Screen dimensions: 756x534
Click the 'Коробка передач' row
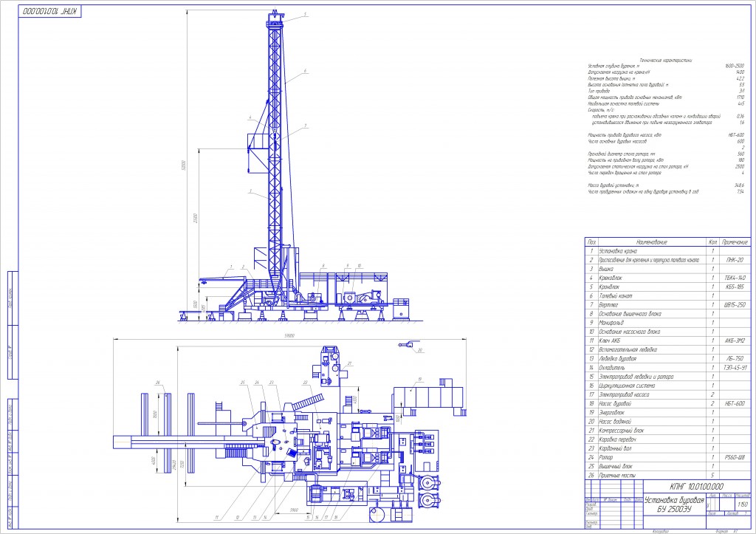618,439
